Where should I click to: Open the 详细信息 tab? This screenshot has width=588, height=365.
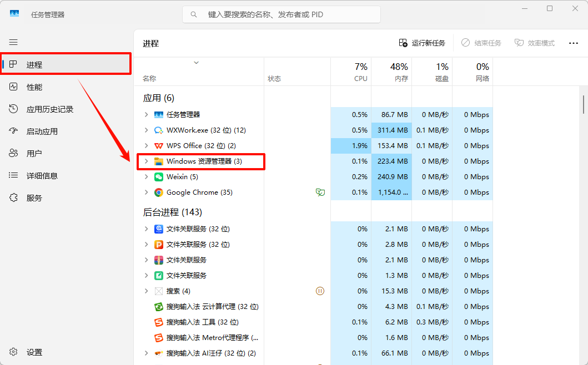66,175
